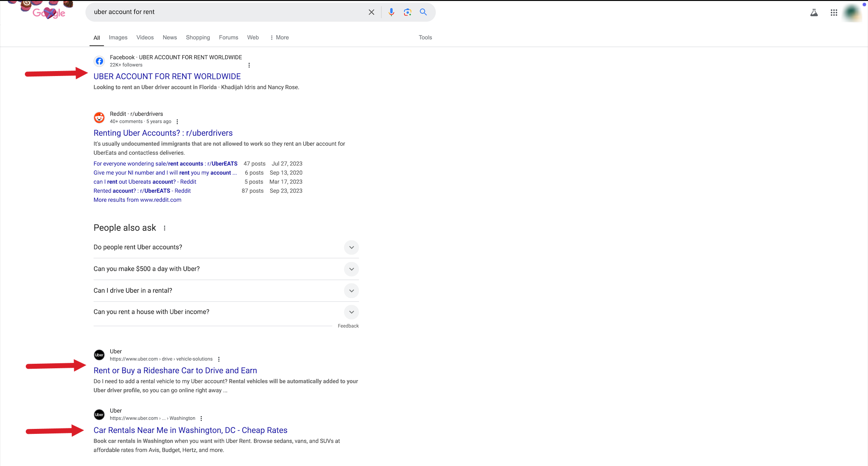Screen dimensions: 868x466
Task: Switch to the Shopping tab
Action: [x=198, y=38]
